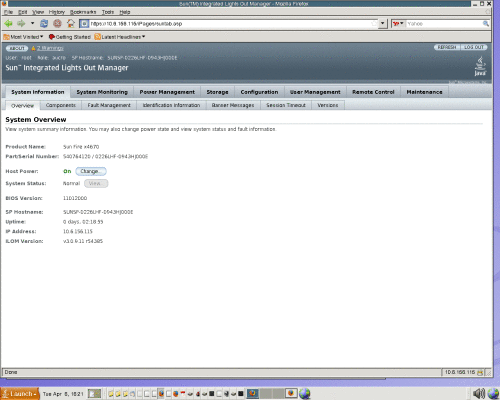
Task: Switch to the Identification Information sub-tab
Action: coord(171,105)
